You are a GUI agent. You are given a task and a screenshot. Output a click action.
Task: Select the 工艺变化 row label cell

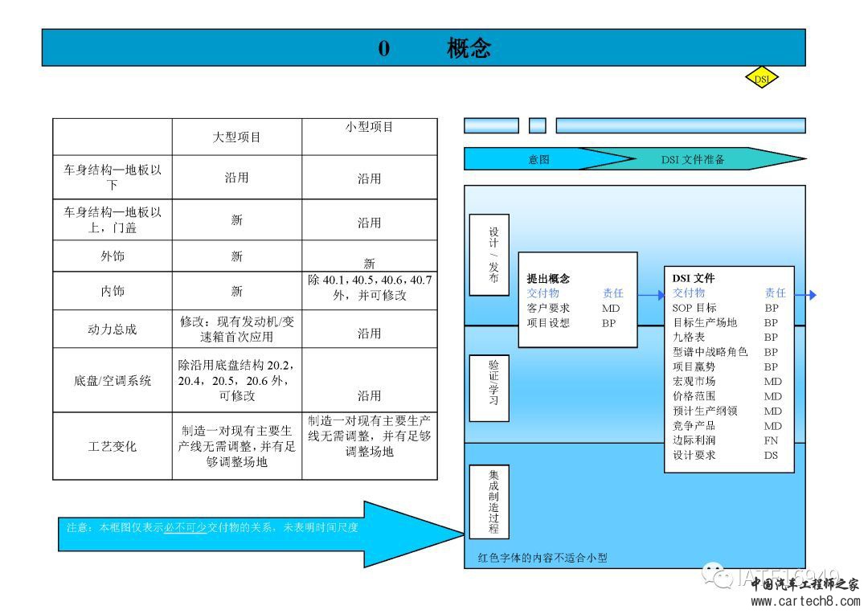tap(113, 446)
